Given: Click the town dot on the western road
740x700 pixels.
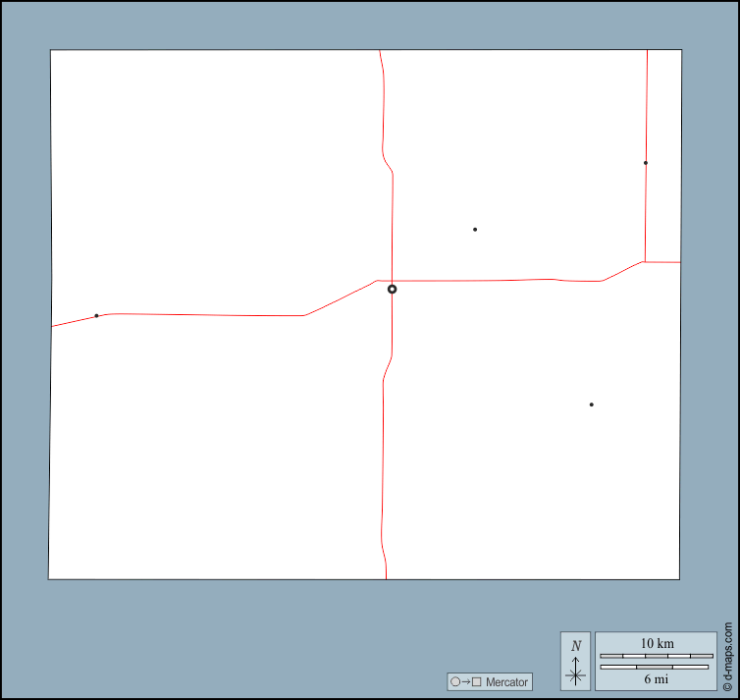Looking at the screenshot, I should (96, 315).
